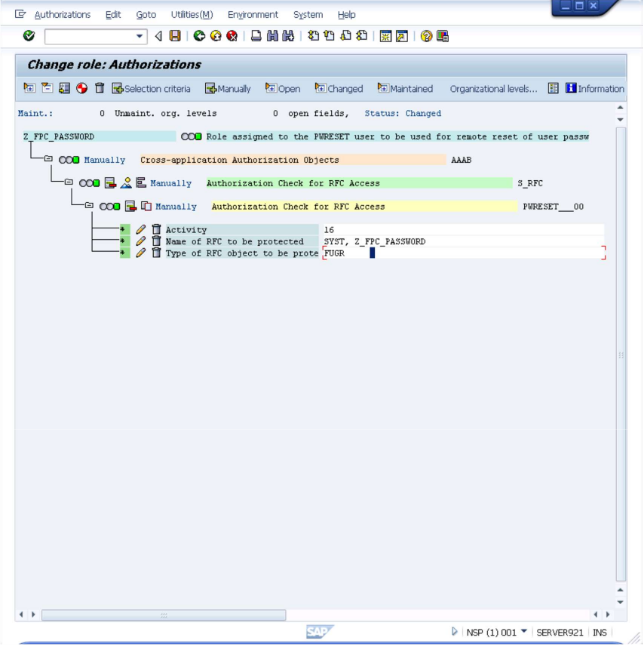The image size is (643, 645).
Task: Click the horizontal scrollbar thumb at bottom
Action: (164, 615)
